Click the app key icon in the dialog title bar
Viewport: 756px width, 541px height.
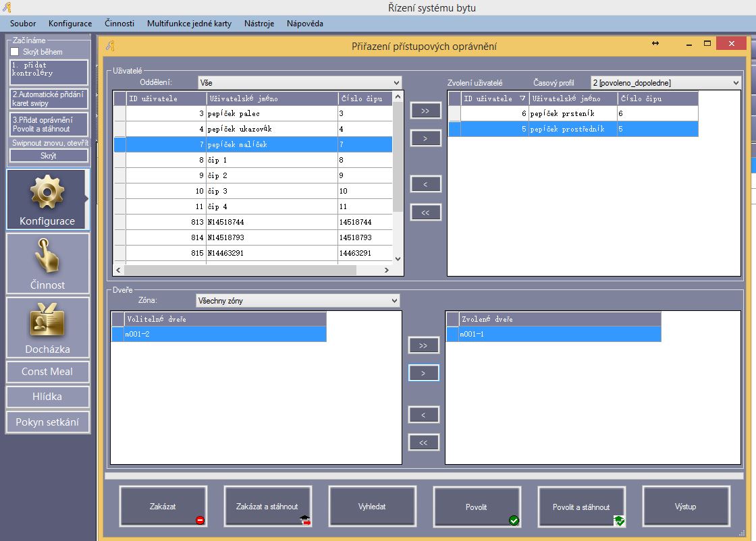111,47
